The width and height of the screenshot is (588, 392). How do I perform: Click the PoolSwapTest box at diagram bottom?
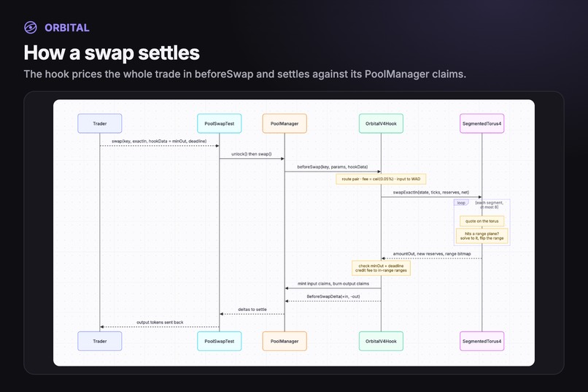(x=220, y=342)
